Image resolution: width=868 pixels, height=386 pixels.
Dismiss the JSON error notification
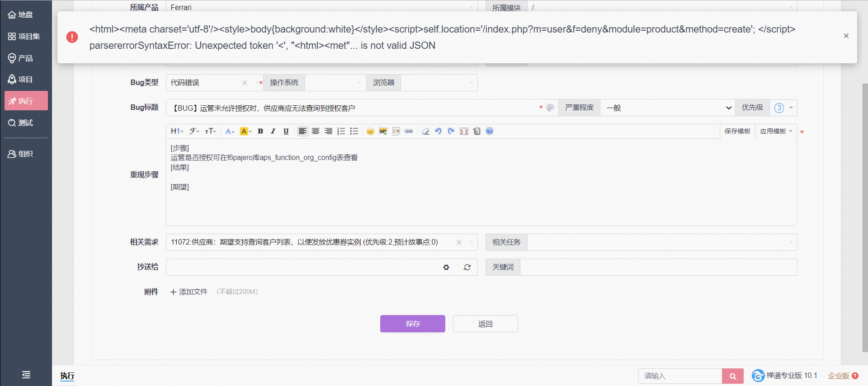846,36
